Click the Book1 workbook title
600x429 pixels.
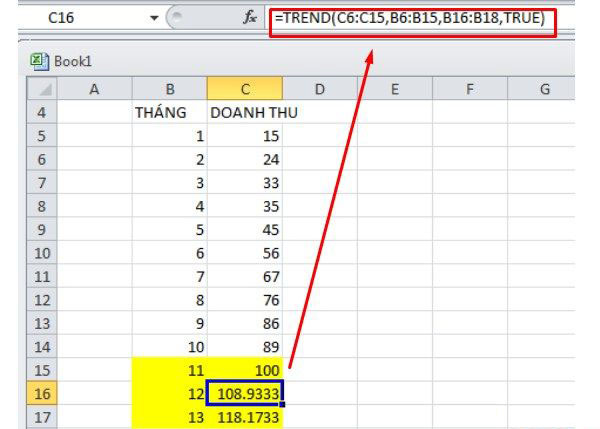tap(72, 61)
